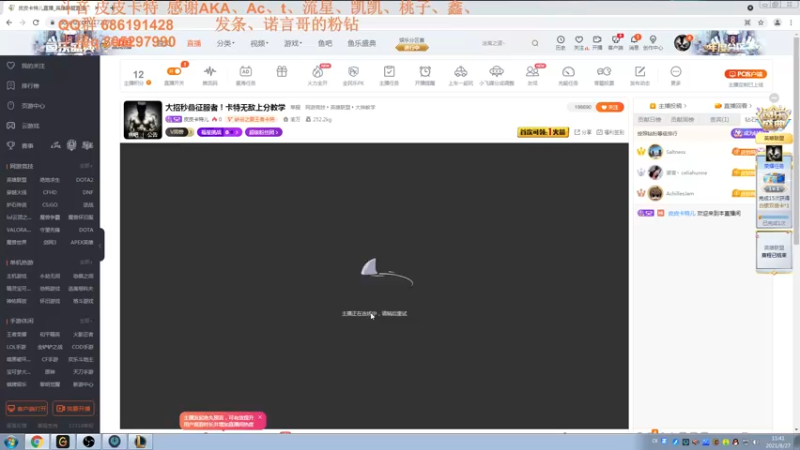Click the search magnifier icon in header
Viewport: 800px width, 450px height.
[535, 43]
